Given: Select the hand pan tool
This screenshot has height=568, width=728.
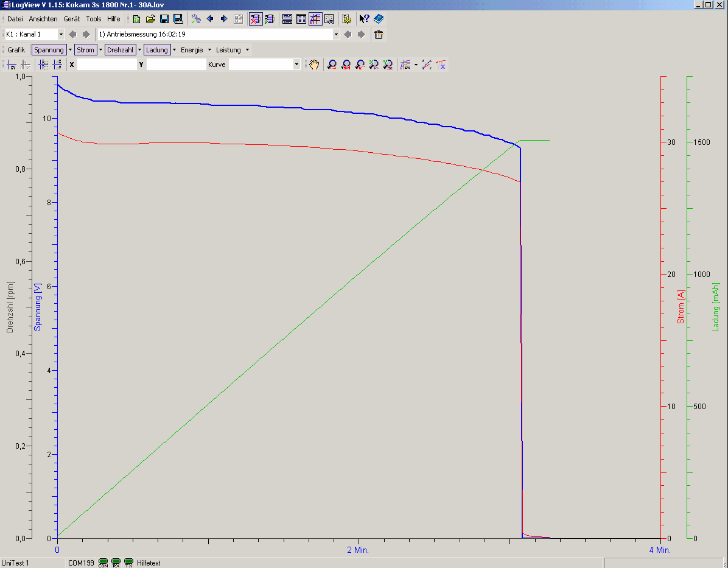Looking at the screenshot, I should (x=314, y=65).
